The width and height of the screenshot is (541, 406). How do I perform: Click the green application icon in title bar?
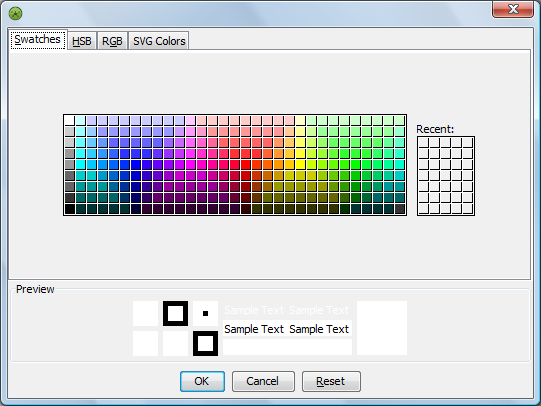coord(16,13)
